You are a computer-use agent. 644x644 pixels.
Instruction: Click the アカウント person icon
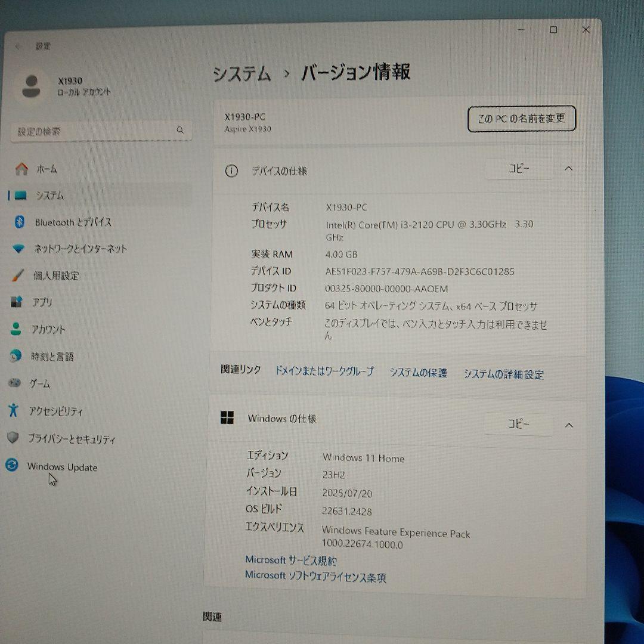[16, 329]
